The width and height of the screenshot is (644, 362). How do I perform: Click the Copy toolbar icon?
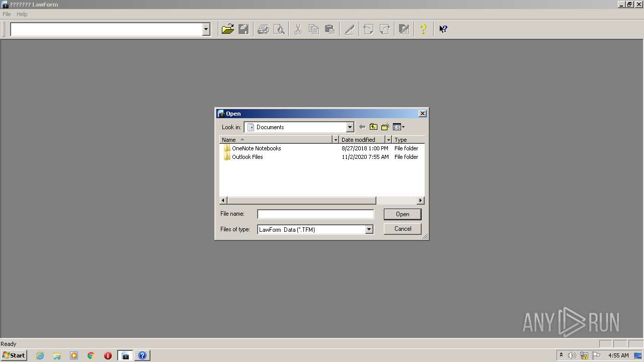click(314, 29)
